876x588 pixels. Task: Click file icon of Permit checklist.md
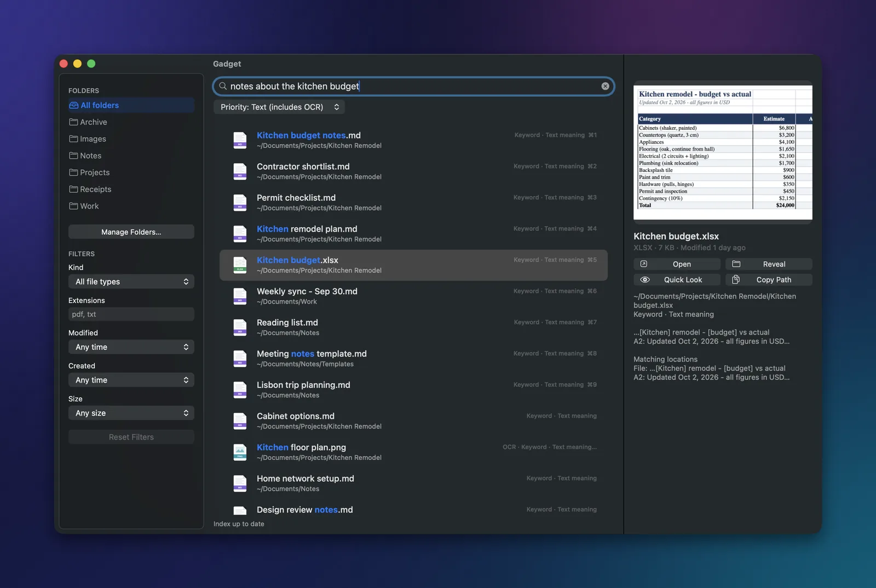pos(240,203)
